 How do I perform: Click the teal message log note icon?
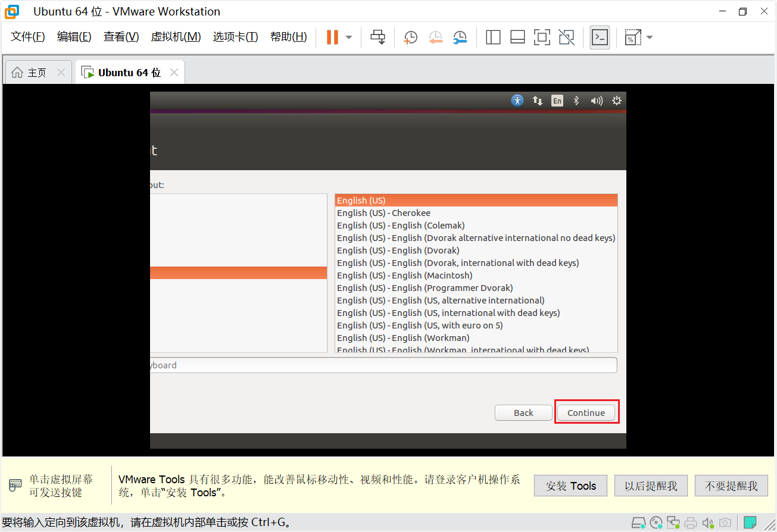pyautogui.click(x=750, y=522)
